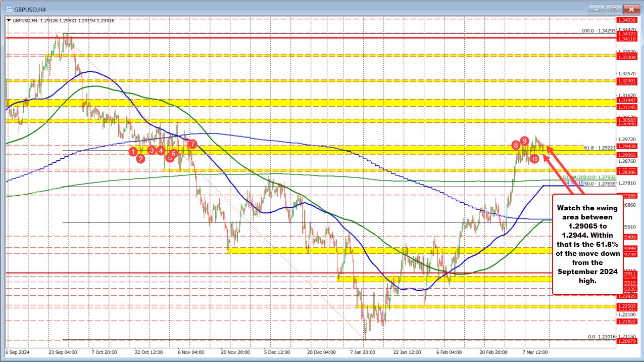Click the 6 Sep 2024 axis label
Screen dimensions: 644x362
pos(17,352)
